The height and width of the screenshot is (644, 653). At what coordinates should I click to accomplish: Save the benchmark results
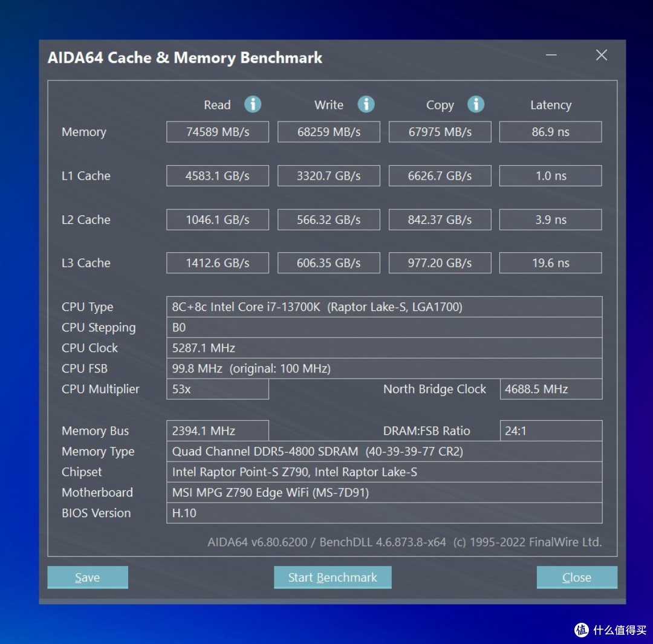88,577
